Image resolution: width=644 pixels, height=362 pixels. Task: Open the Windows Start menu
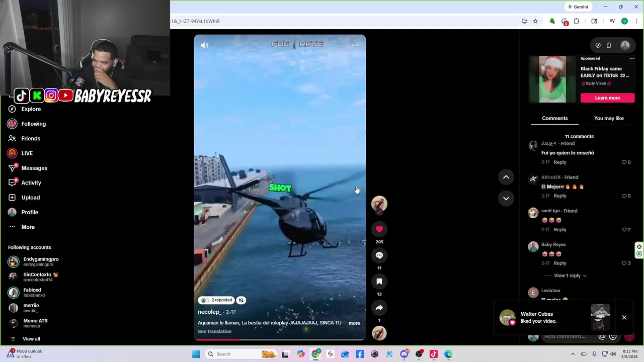tap(196, 354)
